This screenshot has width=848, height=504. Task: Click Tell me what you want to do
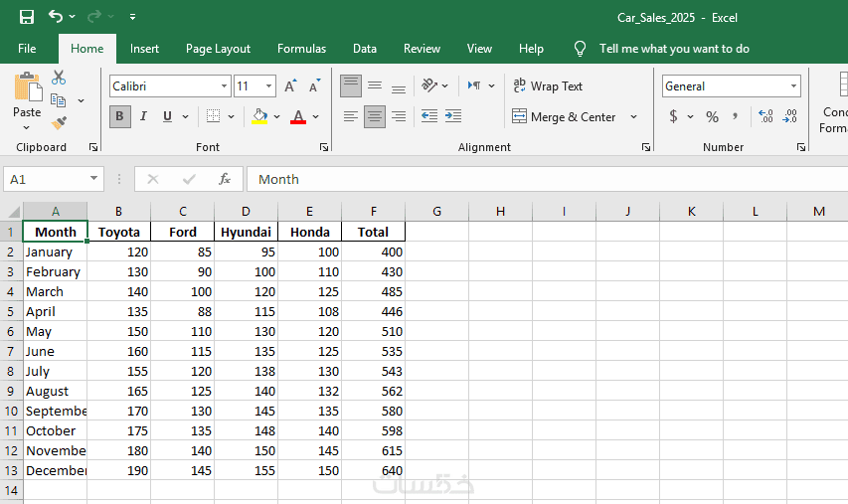(x=674, y=49)
